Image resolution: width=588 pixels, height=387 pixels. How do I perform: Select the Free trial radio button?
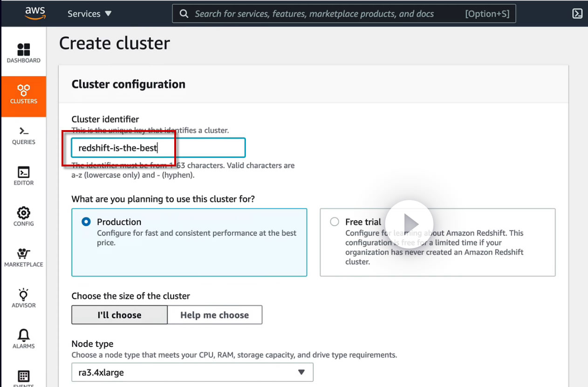coord(335,222)
